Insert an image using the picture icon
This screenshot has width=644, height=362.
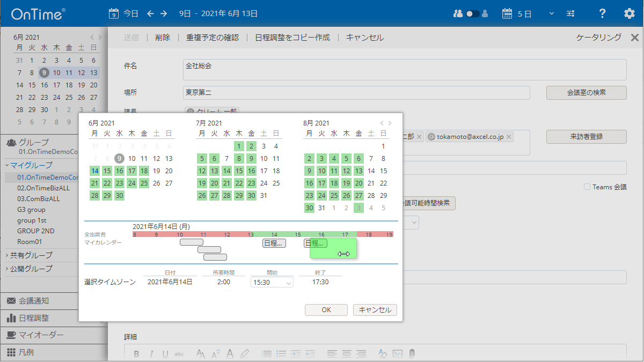pos(397,353)
